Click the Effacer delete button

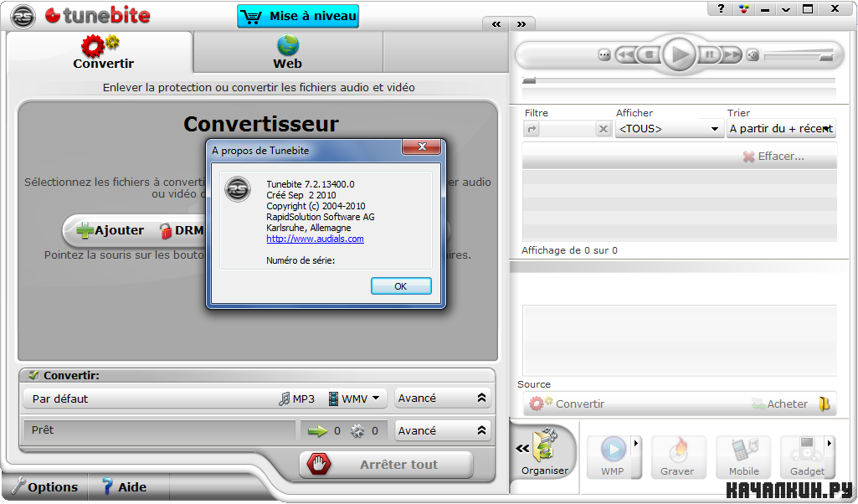pyautogui.click(x=773, y=157)
